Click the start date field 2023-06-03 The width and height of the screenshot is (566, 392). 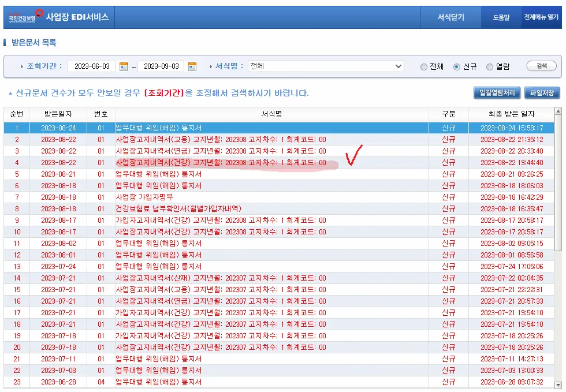point(92,66)
